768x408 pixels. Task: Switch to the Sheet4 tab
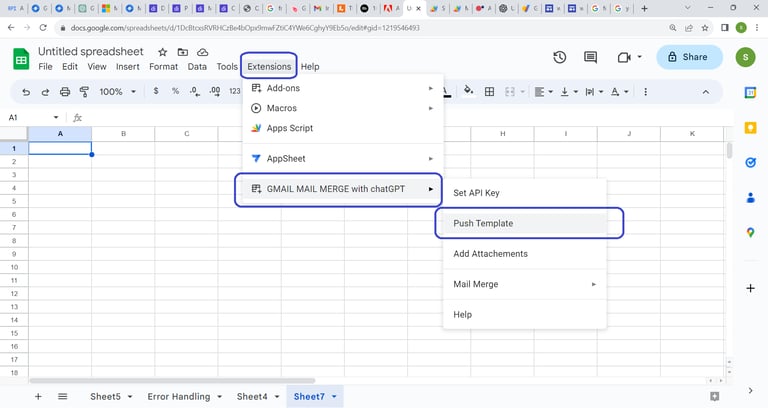coord(252,397)
